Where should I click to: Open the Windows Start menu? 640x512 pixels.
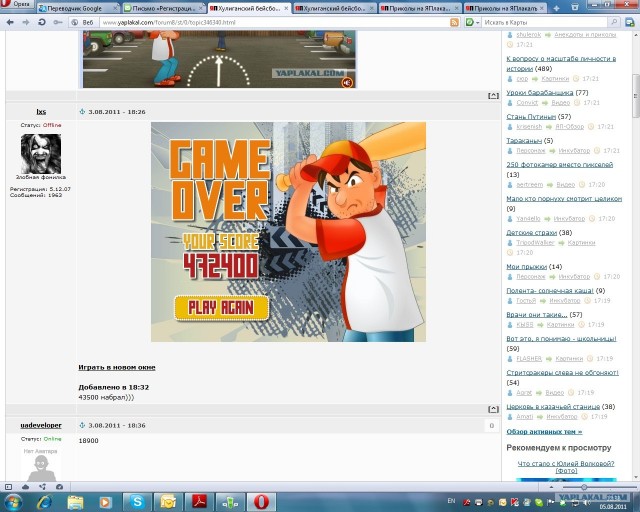(x=13, y=502)
